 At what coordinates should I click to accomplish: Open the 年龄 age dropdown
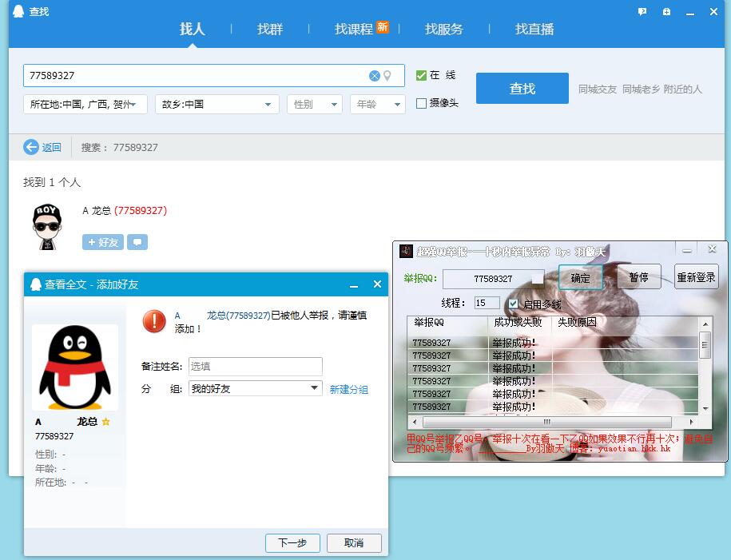coord(377,105)
